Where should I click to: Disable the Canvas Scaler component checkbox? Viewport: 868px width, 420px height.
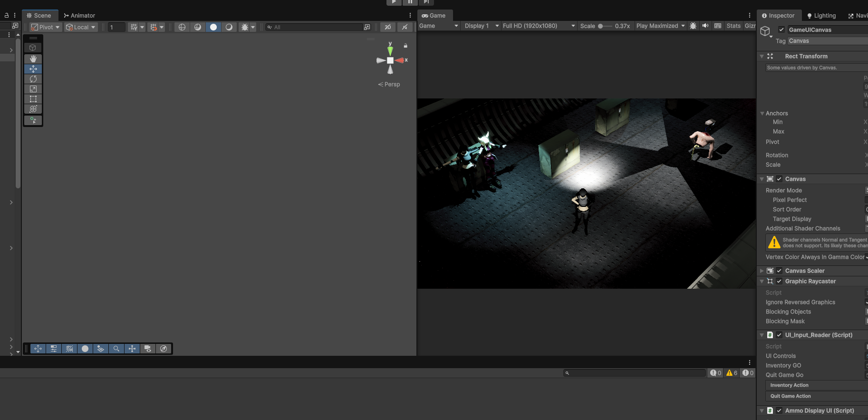tap(779, 271)
